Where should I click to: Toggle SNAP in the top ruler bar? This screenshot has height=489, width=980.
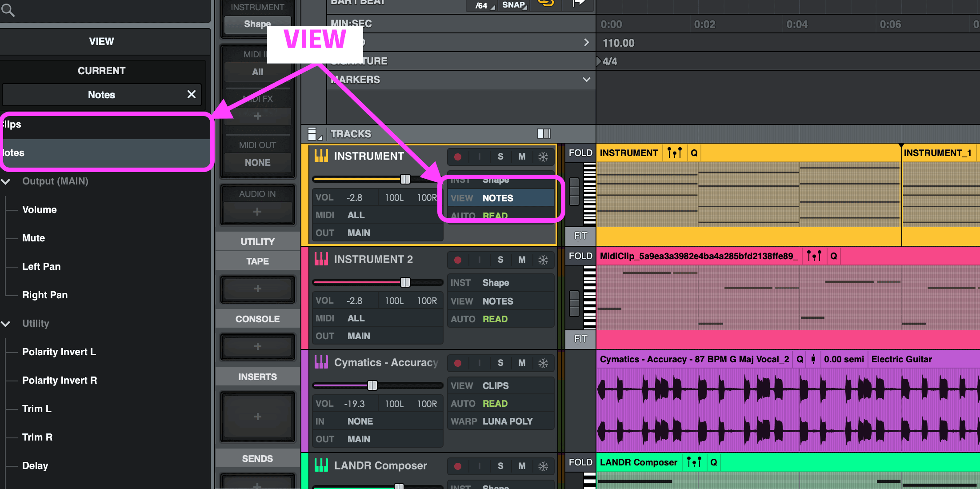point(514,5)
